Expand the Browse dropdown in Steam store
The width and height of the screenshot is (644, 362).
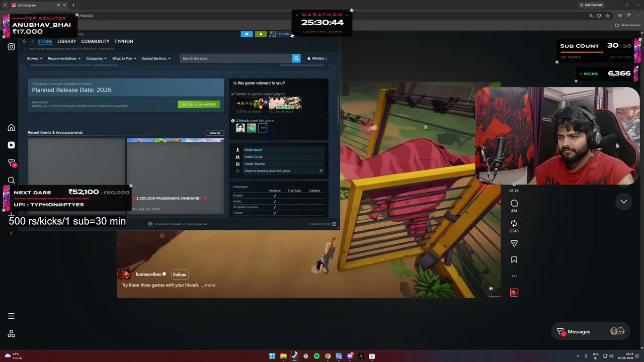coord(35,58)
